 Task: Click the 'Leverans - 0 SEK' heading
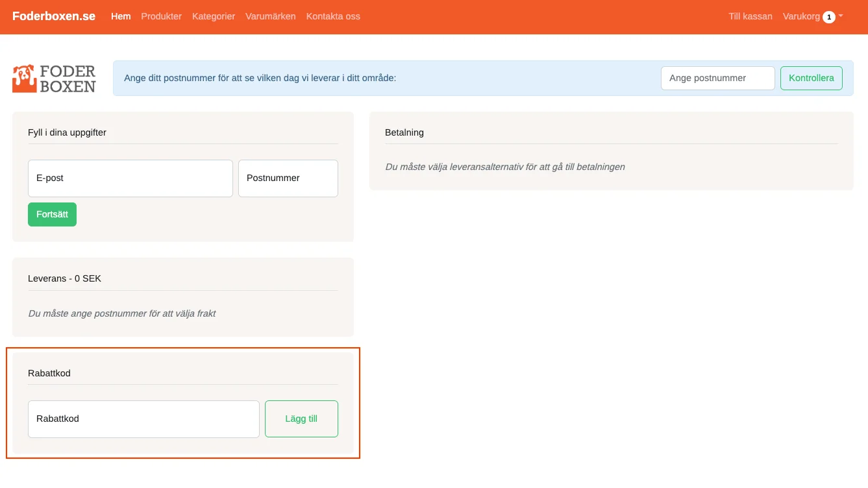64,278
